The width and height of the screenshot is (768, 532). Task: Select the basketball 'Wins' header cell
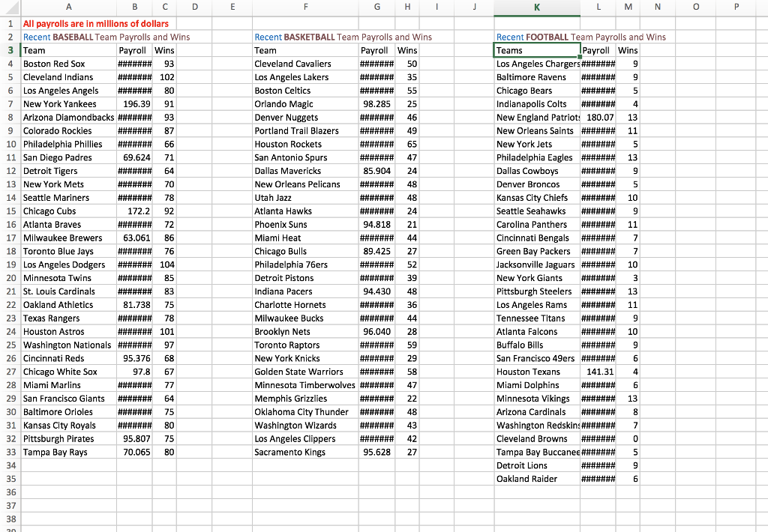coord(407,50)
